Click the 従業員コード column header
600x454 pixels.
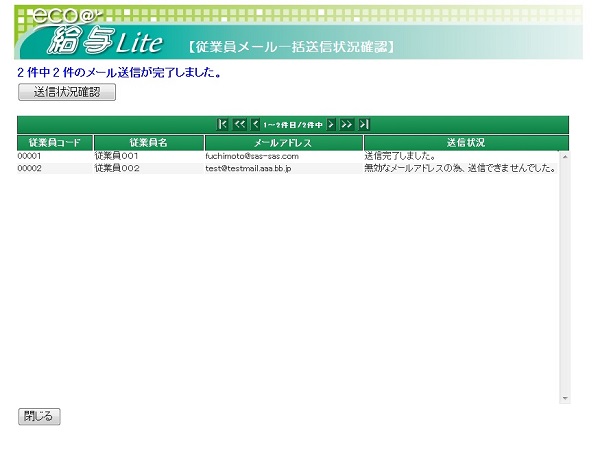coord(55,143)
